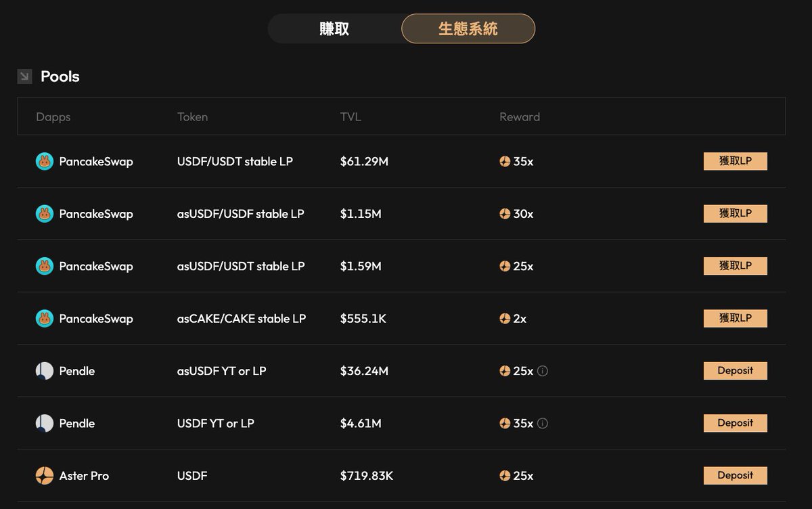Click the $719.83K TVL value
812x509 pixels.
(x=367, y=476)
